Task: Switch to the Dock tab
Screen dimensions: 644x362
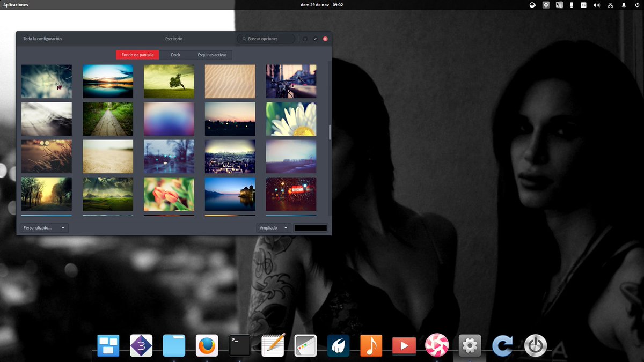Action: (175, 55)
